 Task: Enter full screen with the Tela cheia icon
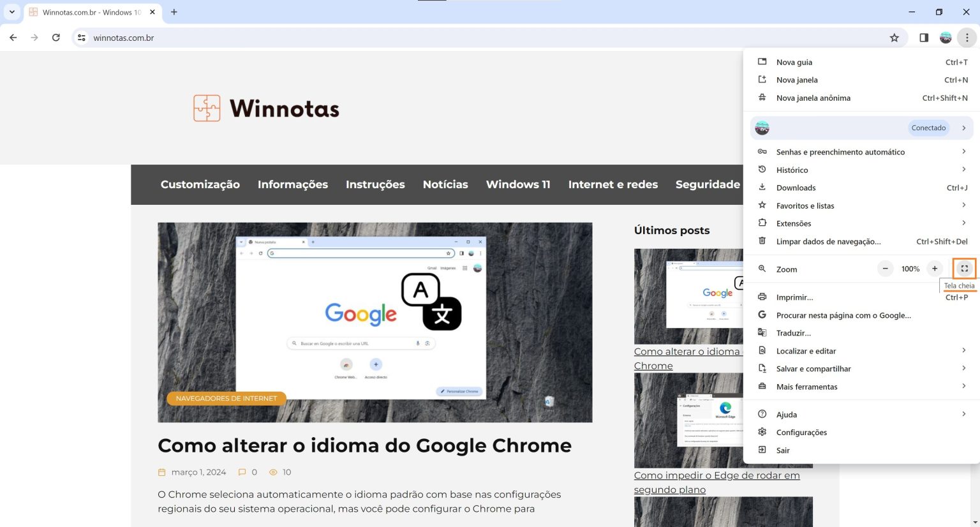[x=963, y=268]
